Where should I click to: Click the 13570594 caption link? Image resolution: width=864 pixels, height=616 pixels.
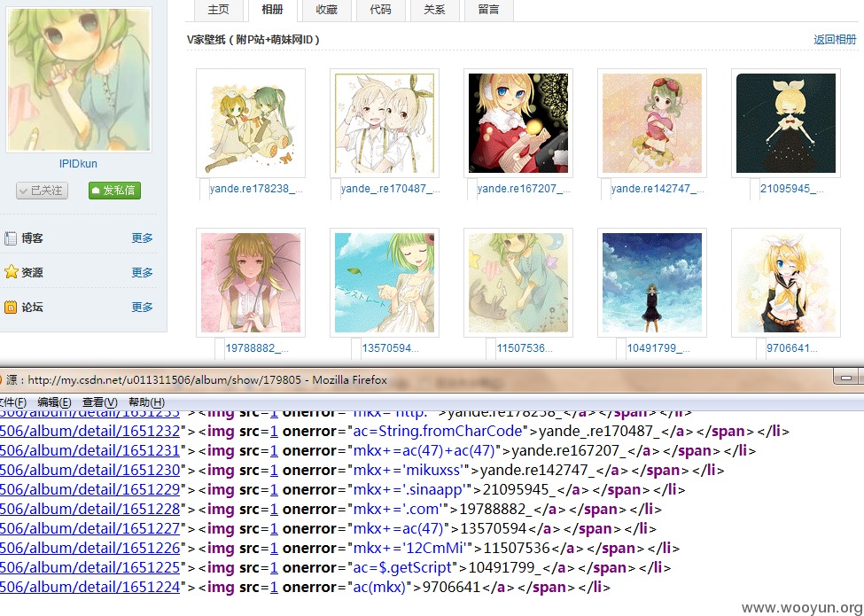pos(390,348)
